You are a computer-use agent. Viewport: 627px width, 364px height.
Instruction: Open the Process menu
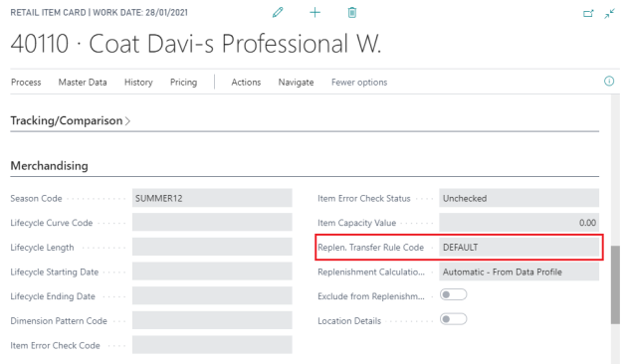[x=26, y=82]
